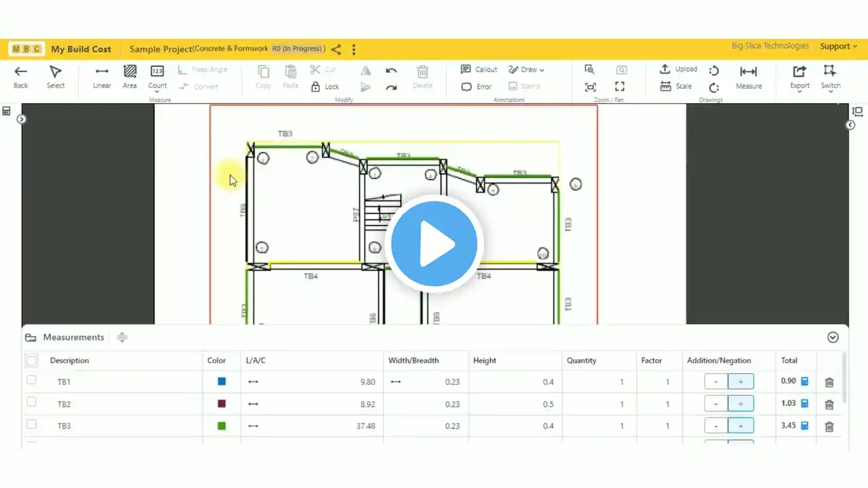This screenshot has width=868, height=488.
Task: Add a Callout annotation
Action: pyautogui.click(x=479, y=69)
